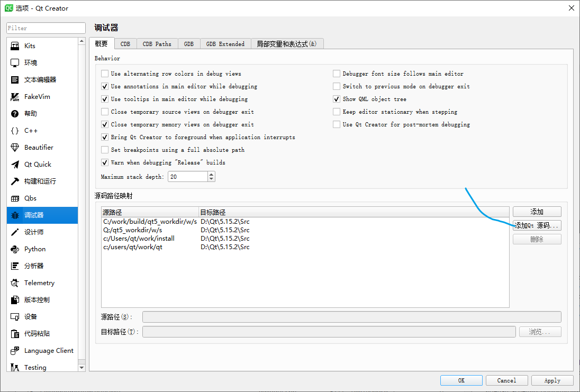Decrease maximum stack depth with down arrow
The height and width of the screenshot is (392, 580).
[x=211, y=179]
